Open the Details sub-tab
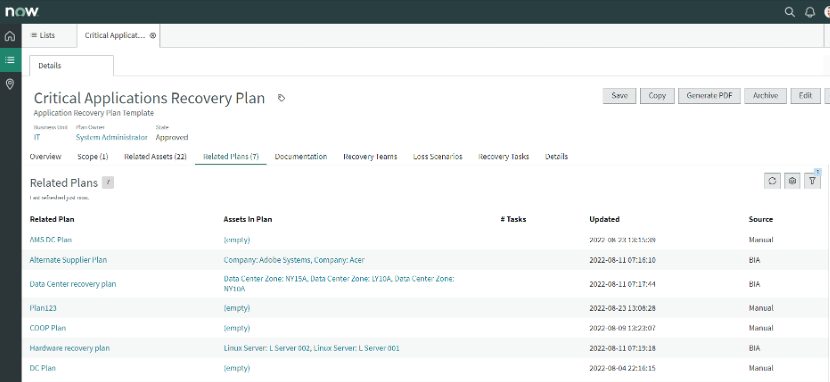 pos(71,66)
